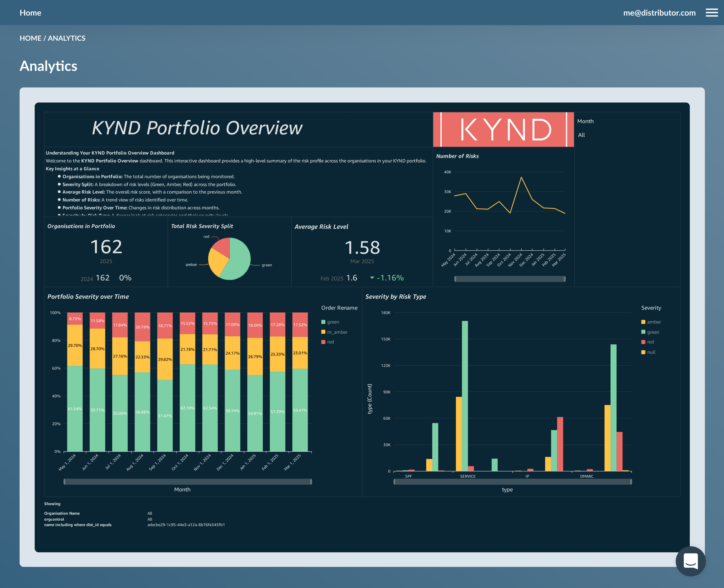Click the Number of Risks chart range slider
This screenshot has width=724, height=588.
[510, 279]
